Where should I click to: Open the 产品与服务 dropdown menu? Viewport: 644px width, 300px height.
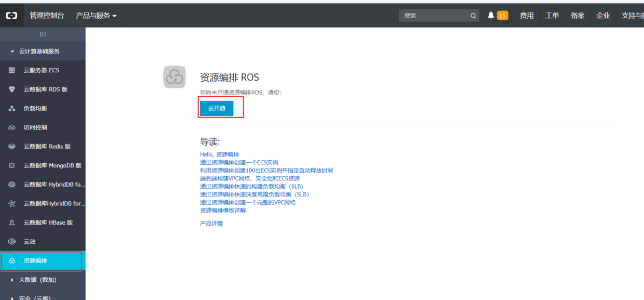tap(96, 16)
